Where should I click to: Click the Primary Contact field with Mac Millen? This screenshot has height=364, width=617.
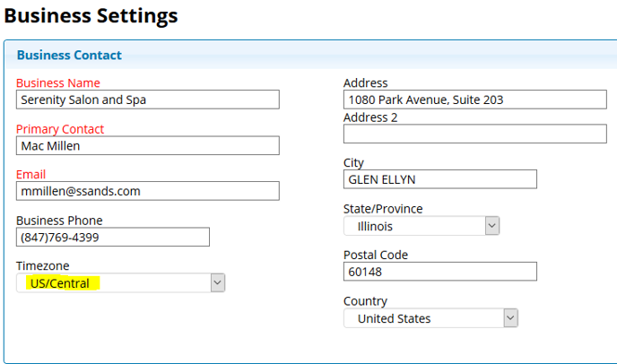pos(148,145)
